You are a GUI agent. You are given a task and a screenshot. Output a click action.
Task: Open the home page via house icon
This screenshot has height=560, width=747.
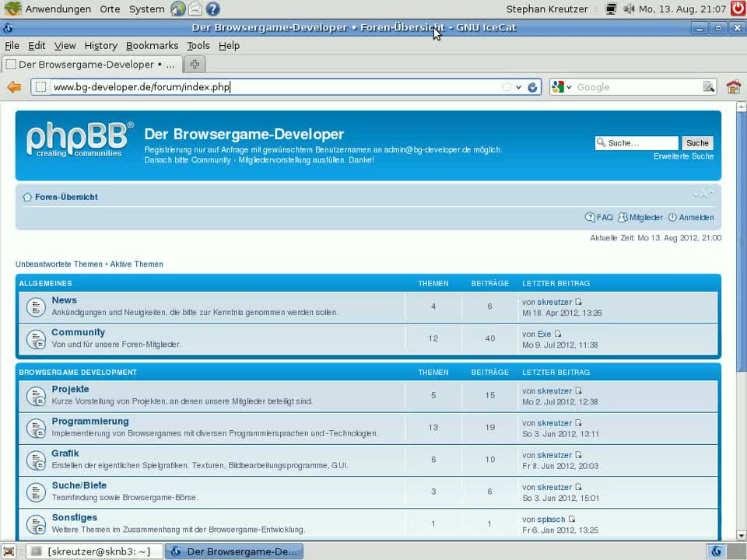tap(734, 87)
